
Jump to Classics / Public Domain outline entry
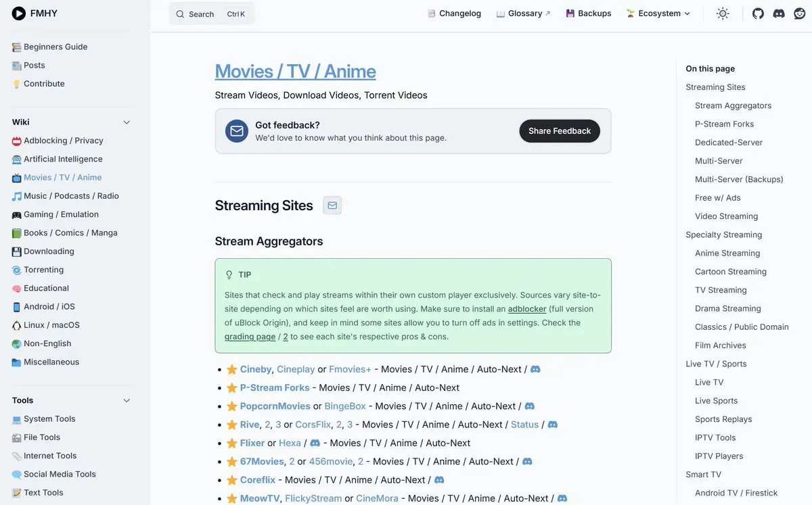[x=742, y=327]
